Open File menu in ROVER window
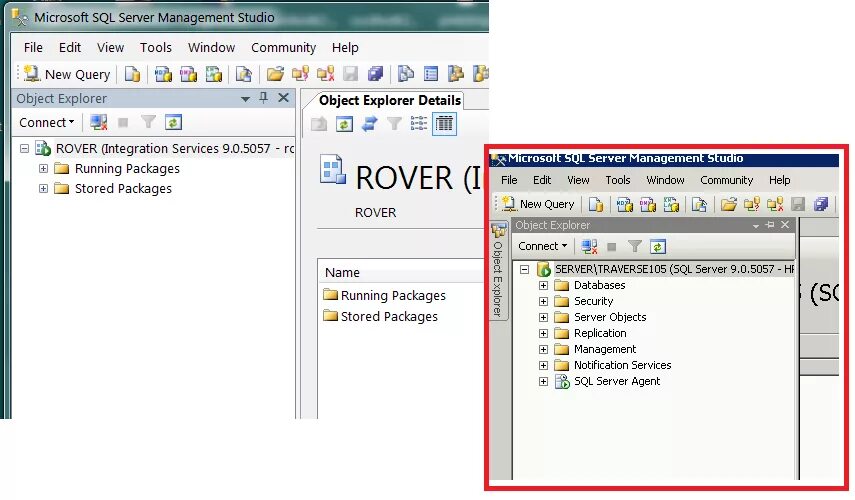Image resolution: width=855 pixels, height=500 pixels. [33, 47]
